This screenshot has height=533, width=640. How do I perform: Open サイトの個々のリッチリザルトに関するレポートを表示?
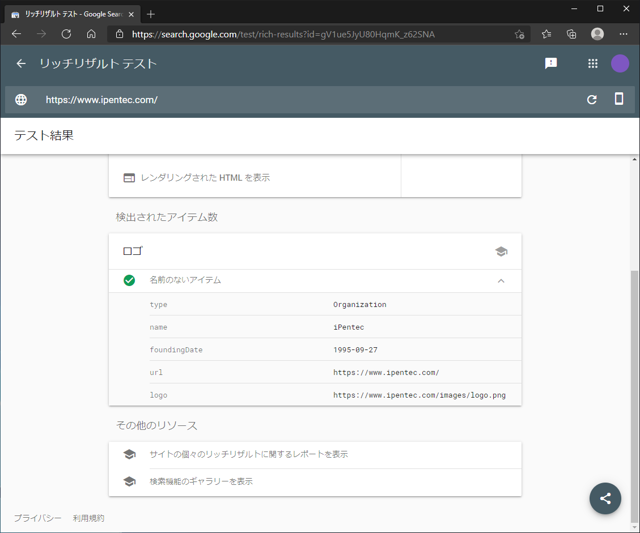tap(249, 454)
